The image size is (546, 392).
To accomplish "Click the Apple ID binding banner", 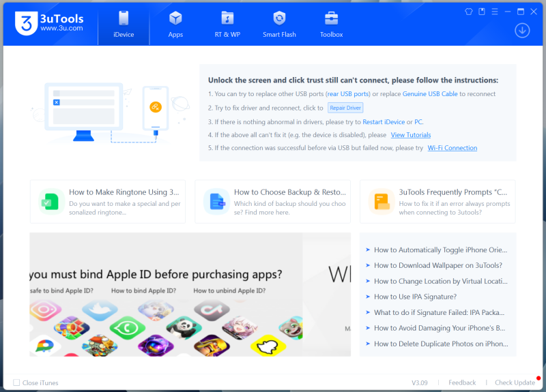I will (190, 295).
